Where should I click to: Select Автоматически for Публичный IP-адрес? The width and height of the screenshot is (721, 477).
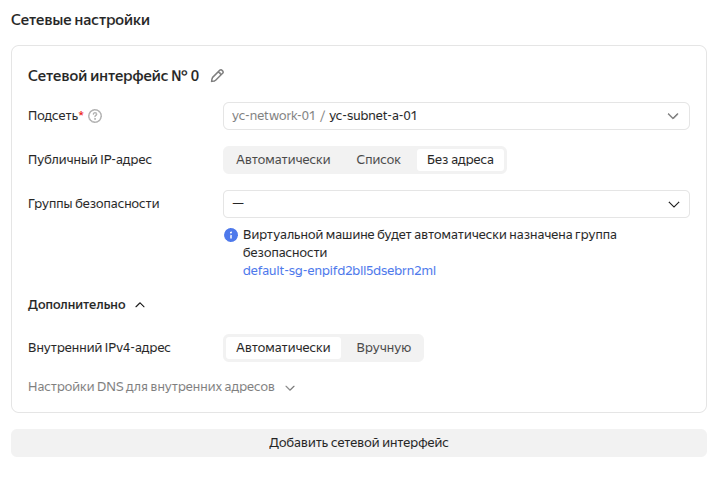pos(283,160)
